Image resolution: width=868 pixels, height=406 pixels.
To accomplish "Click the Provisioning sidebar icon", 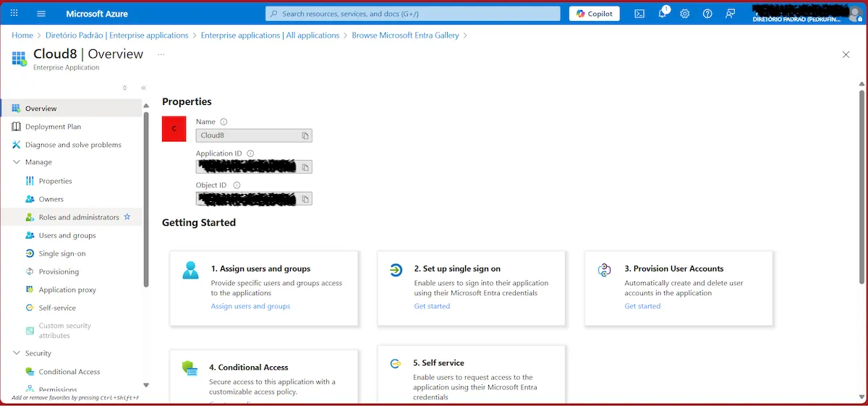I will point(30,271).
